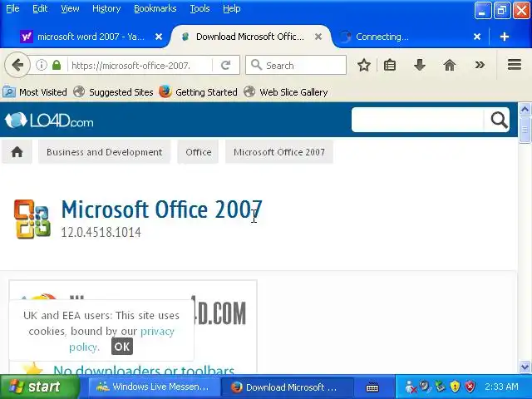
Task: Click the Microsoft Office 2007 heading
Action: [x=162, y=209]
